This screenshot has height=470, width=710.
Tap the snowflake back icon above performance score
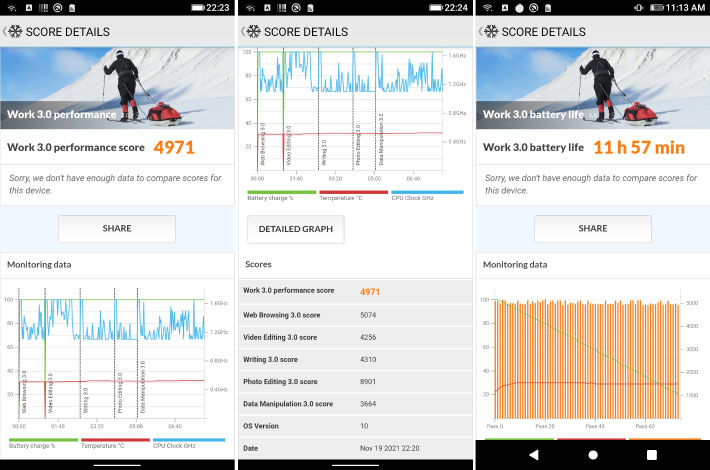pos(15,31)
